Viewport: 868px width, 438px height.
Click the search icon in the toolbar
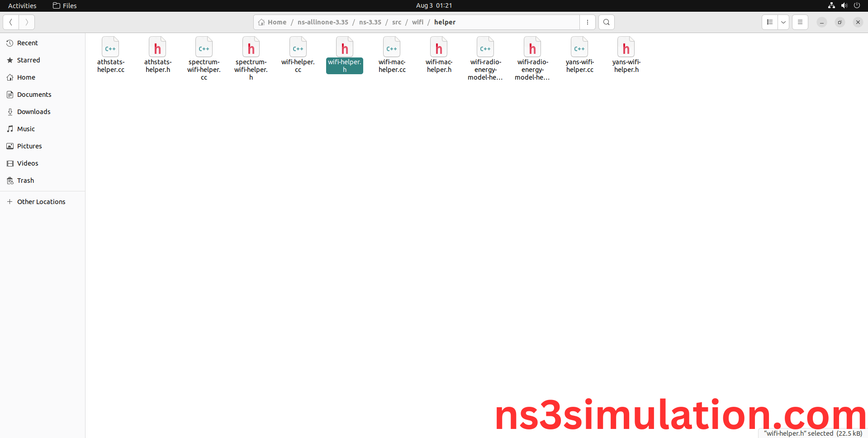(x=606, y=22)
